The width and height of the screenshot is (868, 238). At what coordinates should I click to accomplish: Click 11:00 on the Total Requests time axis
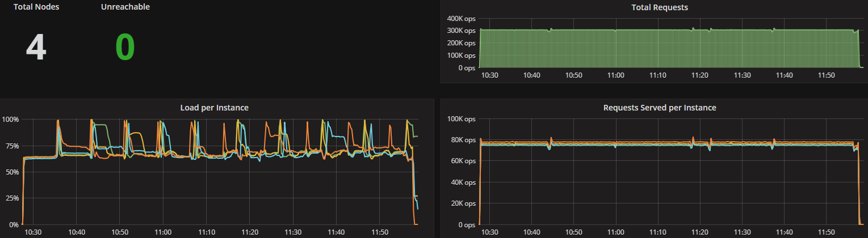click(615, 75)
